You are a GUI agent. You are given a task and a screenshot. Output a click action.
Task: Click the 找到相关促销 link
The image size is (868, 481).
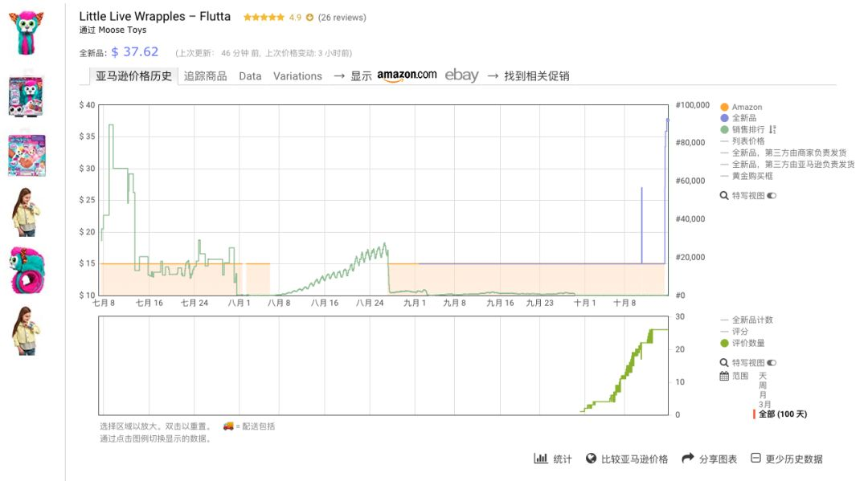pyautogui.click(x=536, y=75)
